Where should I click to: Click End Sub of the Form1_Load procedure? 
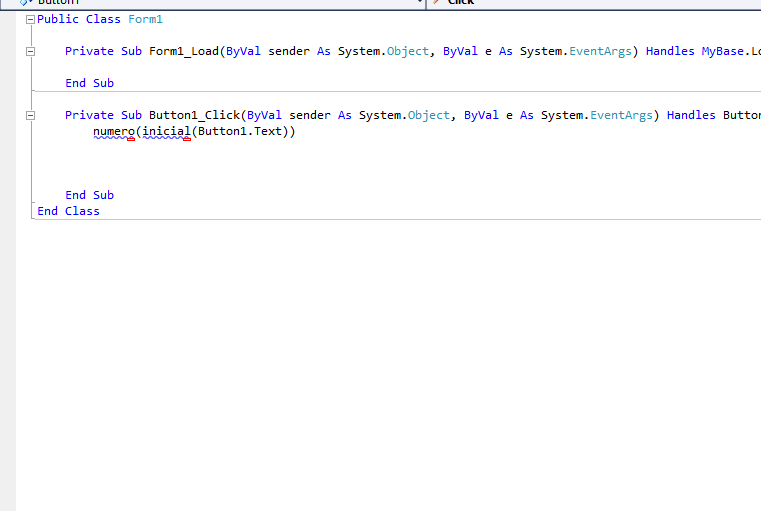(89, 83)
